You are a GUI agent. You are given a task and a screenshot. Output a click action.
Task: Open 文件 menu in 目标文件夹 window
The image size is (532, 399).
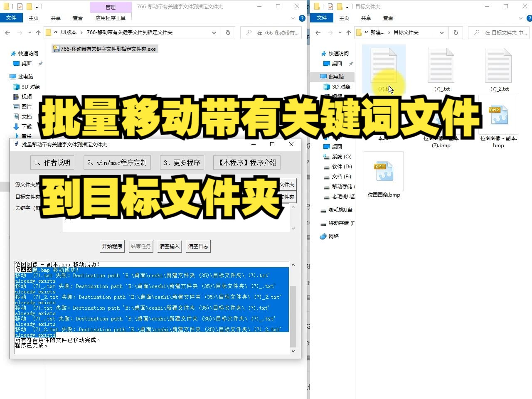tap(322, 18)
